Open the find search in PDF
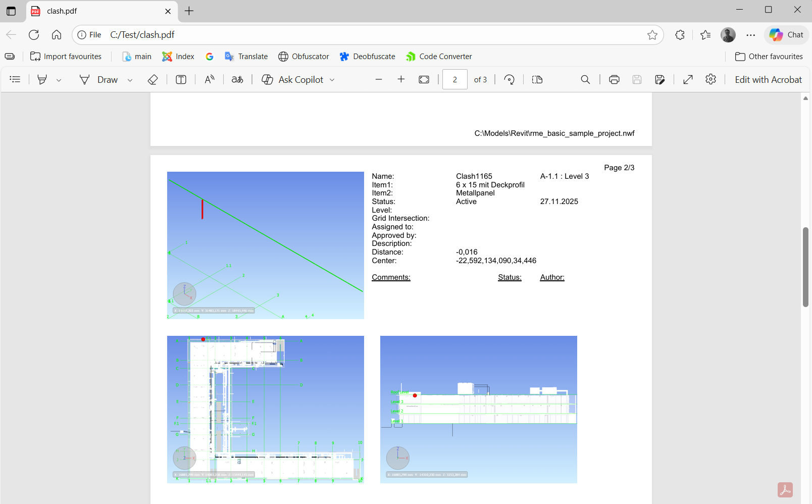812x504 pixels. click(585, 79)
